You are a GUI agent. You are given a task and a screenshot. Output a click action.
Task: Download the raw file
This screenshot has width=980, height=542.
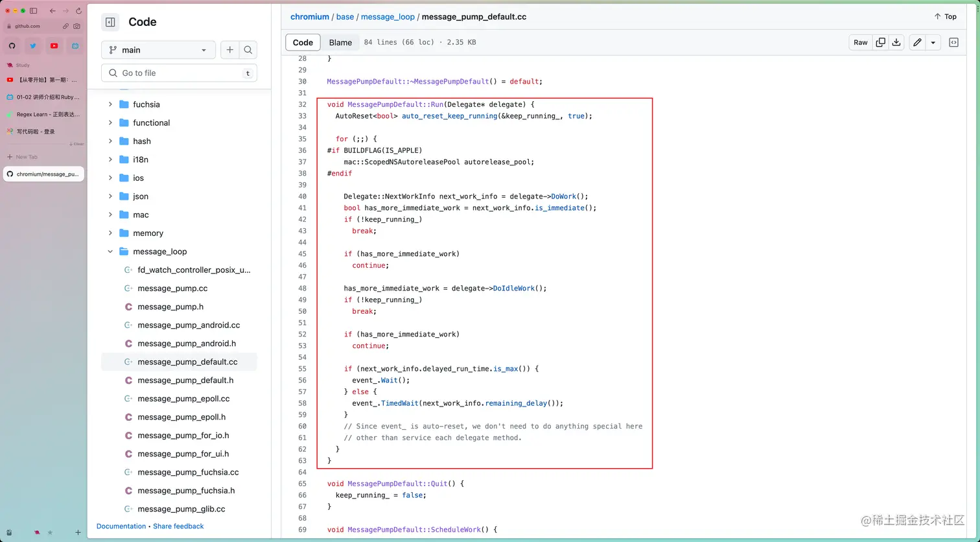(x=896, y=42)
